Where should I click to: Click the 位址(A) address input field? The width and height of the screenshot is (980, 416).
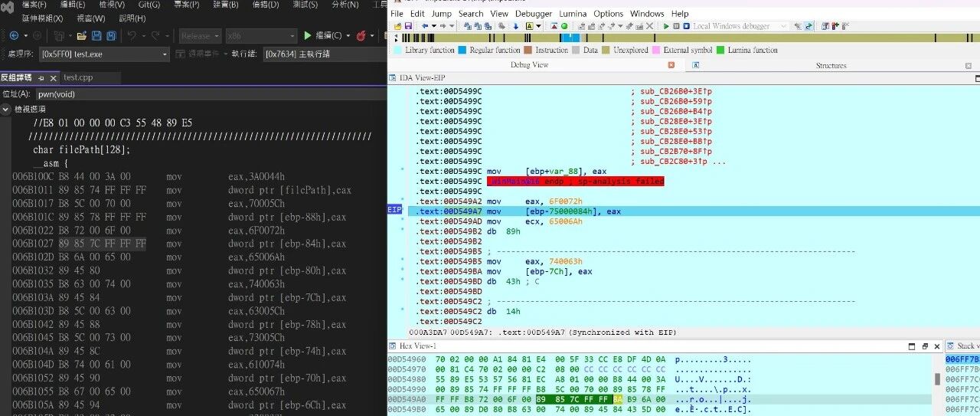[x=211, y=94]
